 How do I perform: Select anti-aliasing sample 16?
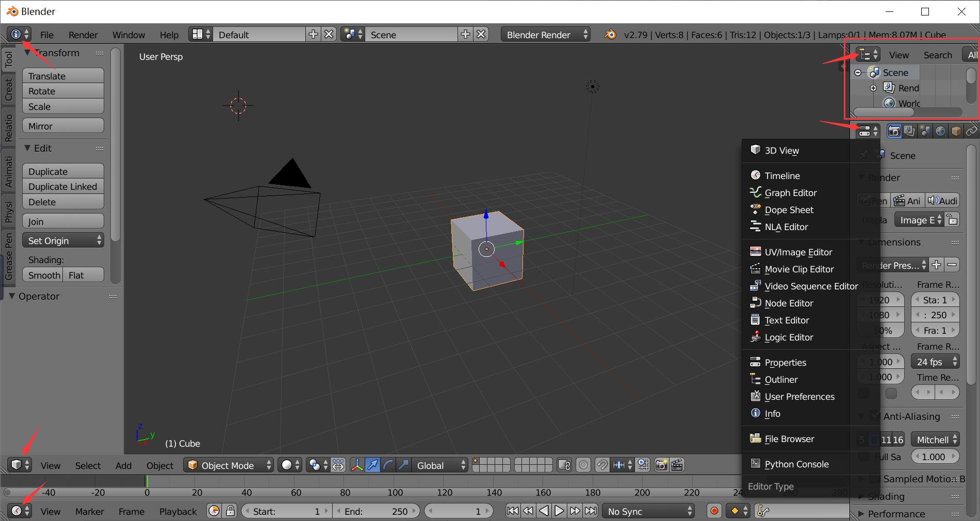(898, 439)
